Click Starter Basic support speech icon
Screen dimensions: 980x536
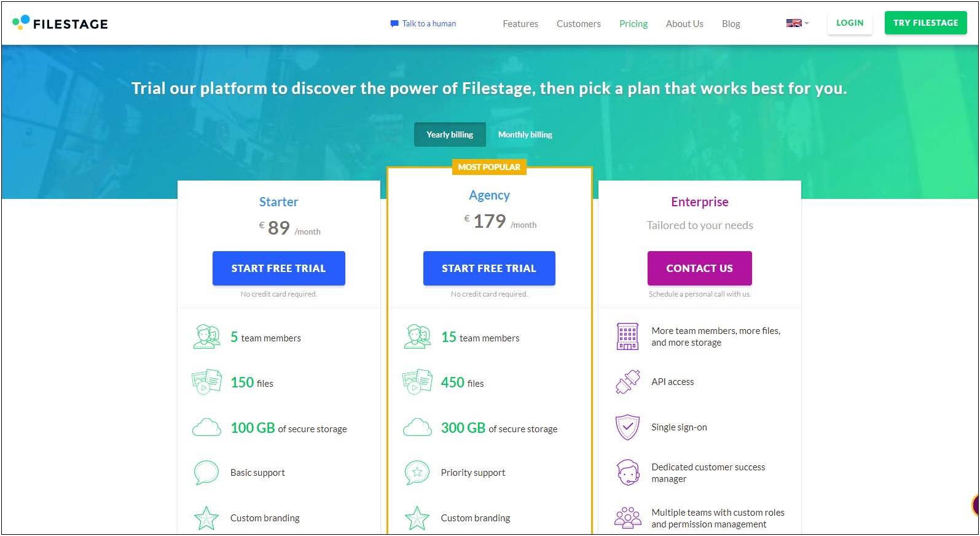(206, 473)
